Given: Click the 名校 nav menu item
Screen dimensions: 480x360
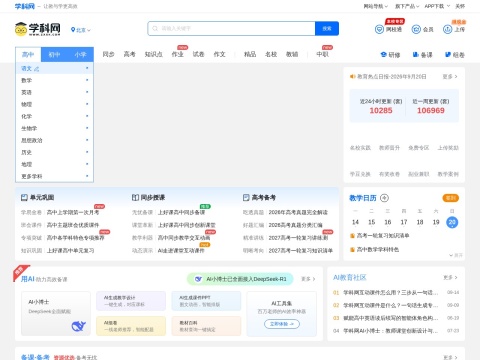Looking at the screenshot, I should pyautogui.click(x=271, y=54).
